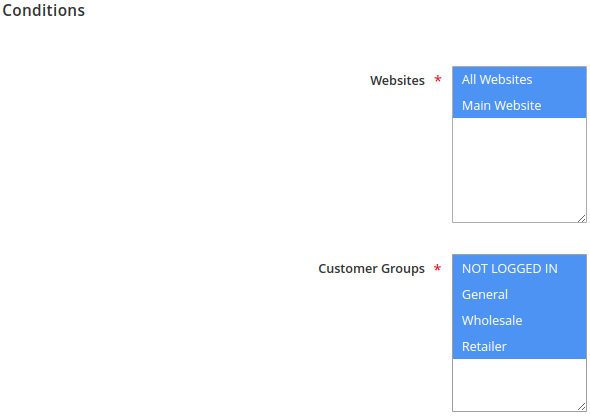Click the red asterisk beside Websites
590x416 pixels.
click(438, 79)
